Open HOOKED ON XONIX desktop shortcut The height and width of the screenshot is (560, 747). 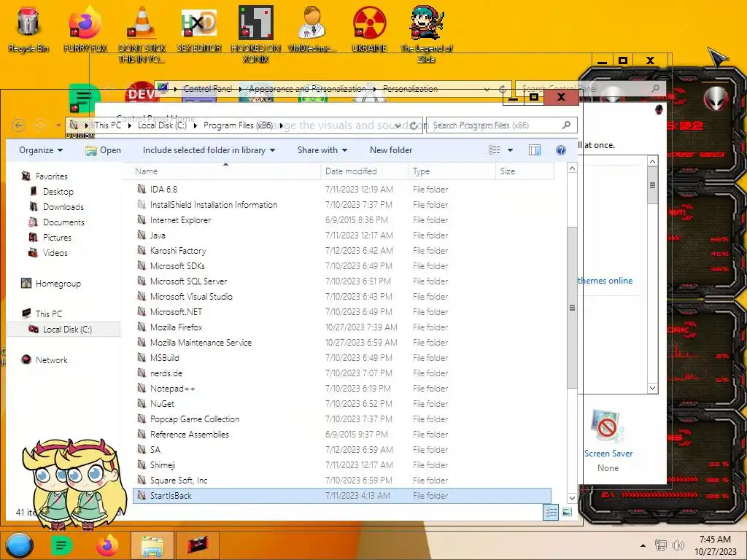coord(256,34)
